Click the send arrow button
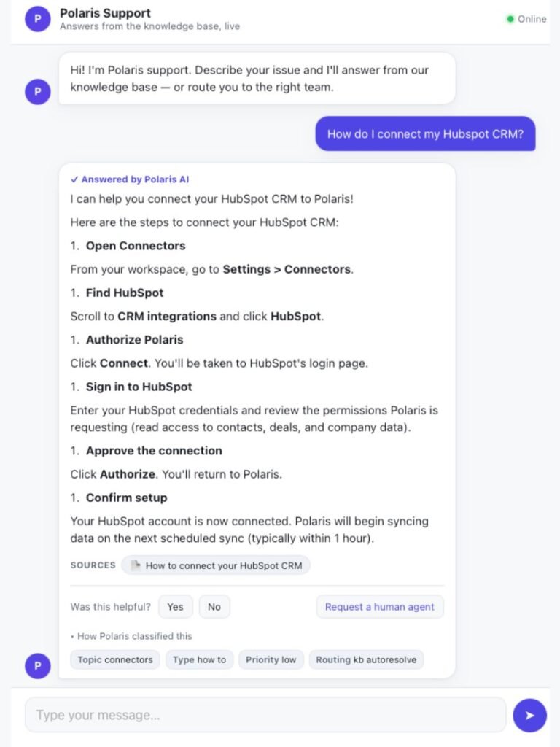The image size is (560, 747). [x=529, y=715]
